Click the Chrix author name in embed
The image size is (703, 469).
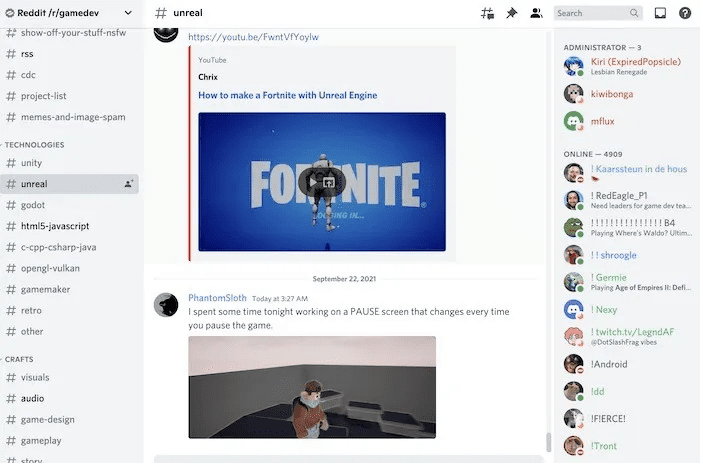pyautogui.click(x=208, y=77)
